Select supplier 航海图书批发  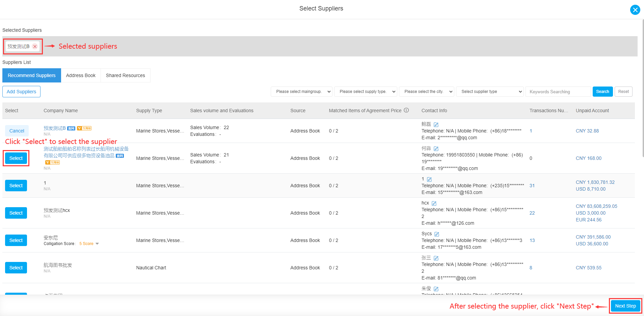coord(16,268)
